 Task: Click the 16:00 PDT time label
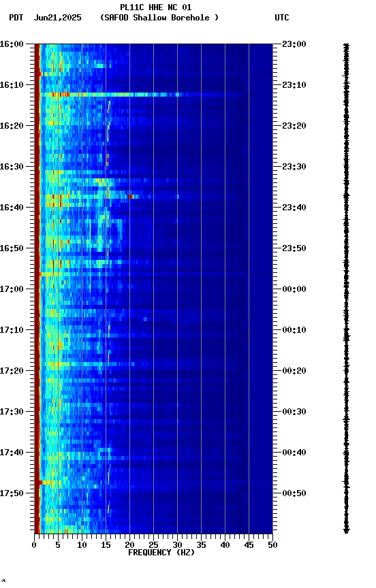coord(12,44)
